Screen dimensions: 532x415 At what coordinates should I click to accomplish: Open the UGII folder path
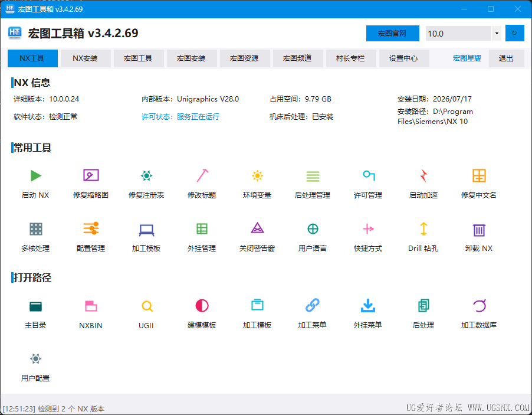147,306
